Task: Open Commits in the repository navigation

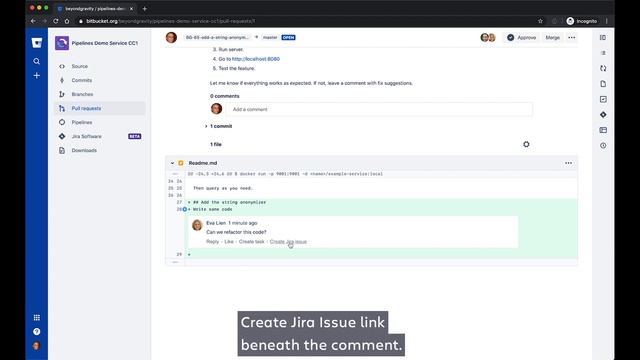Action: coord(82,80)
